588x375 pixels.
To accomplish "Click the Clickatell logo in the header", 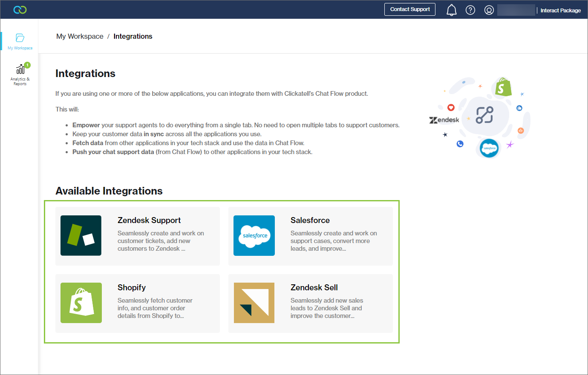I will 20,10.
